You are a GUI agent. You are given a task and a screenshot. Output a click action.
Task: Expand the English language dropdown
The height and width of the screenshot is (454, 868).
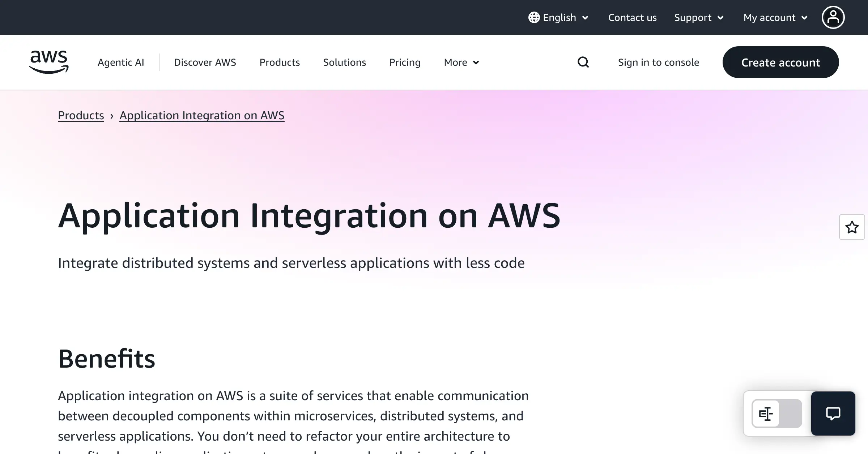(559, 17)
